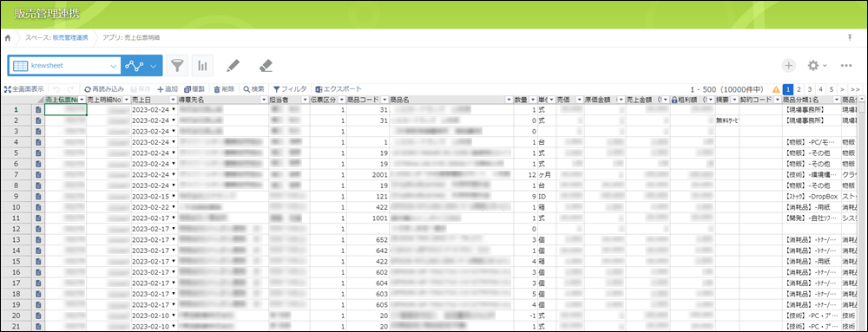This screenshot has height=332, width=868.
Task: Open the funnel filter settings icon
Action: (176, 65)
